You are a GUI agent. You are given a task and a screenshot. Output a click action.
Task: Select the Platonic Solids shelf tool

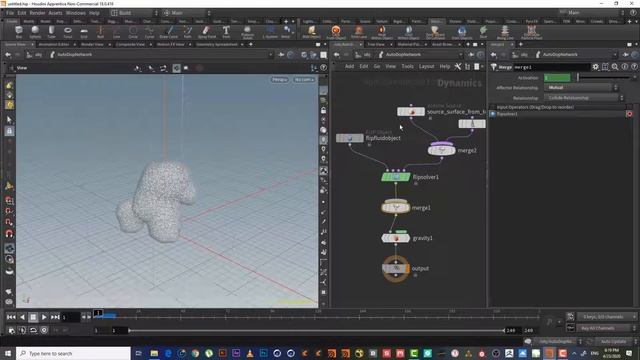click(247, 31)
